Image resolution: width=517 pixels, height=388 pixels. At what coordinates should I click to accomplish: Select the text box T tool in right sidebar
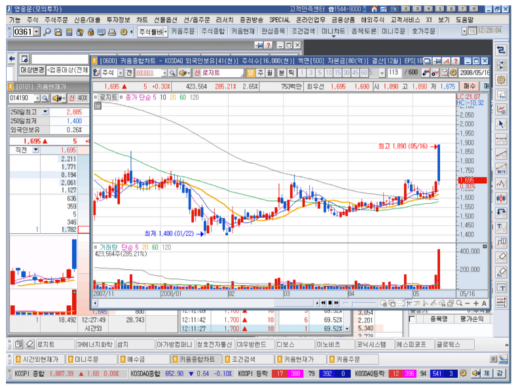pyautogui.click(x=501, y=287)
